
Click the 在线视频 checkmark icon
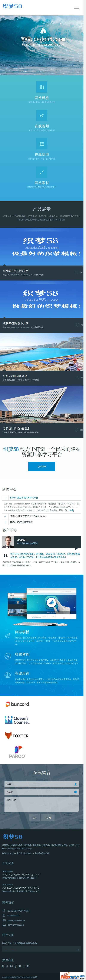42,115
